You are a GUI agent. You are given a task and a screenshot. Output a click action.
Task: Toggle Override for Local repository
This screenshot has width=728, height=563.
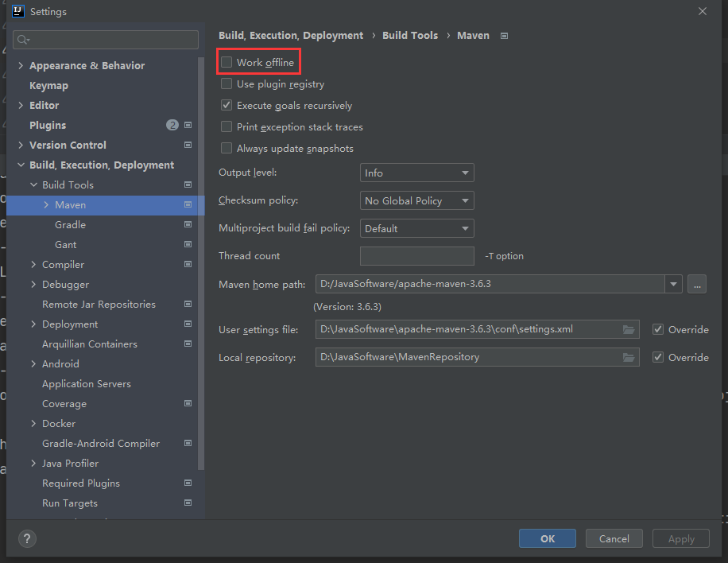pyautogui.click(x=658, y=357)
